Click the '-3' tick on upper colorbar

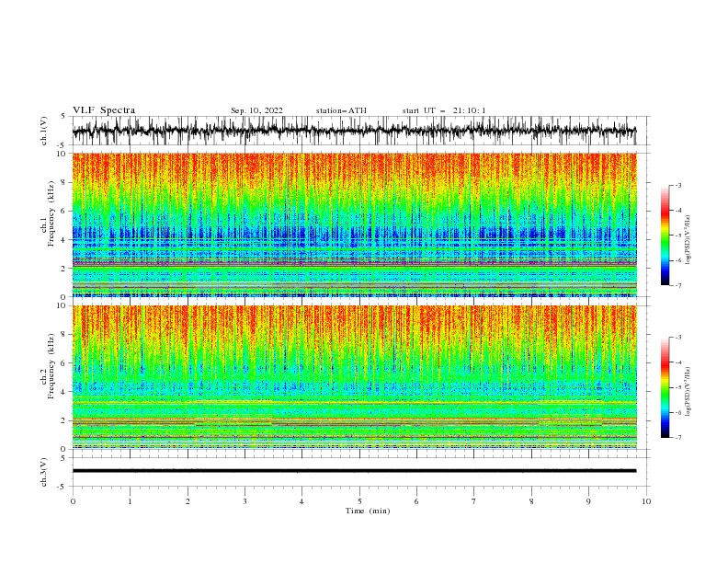coord(677,185)
